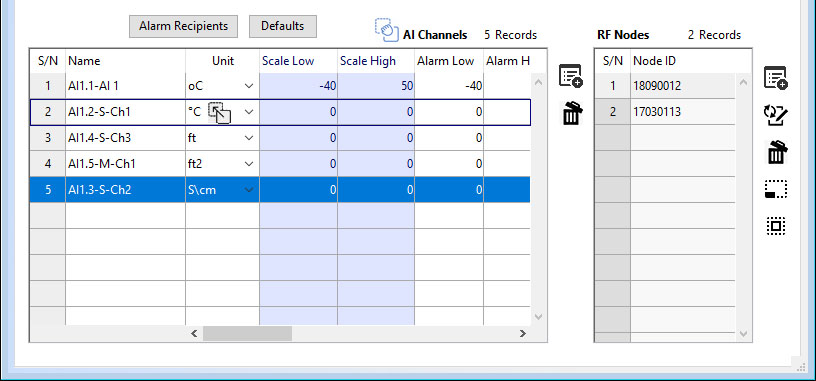Click down arrow of AI Channels vertical scrollbar

[x=539, y=316]
